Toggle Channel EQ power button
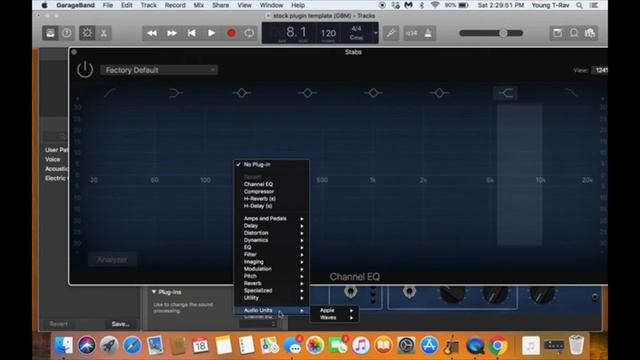The height and width of the screenshot is (360, 640). point(85,69)
